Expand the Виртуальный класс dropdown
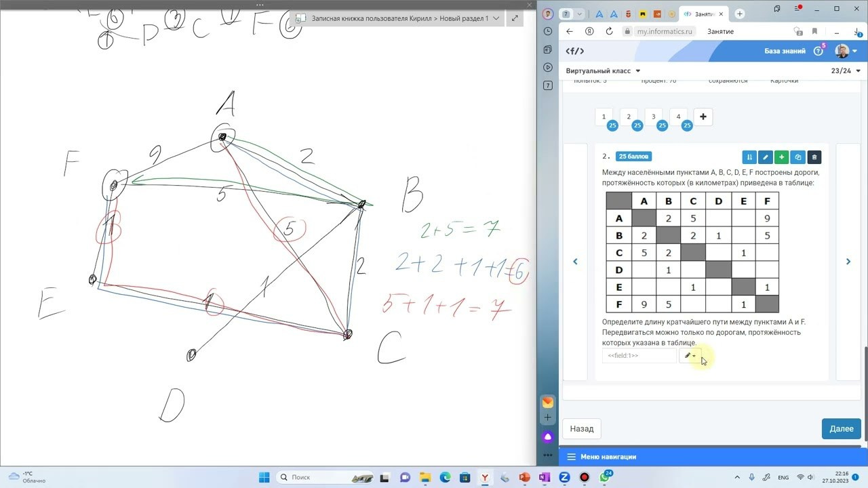The image size is (868, 488). (x=603, y=70)
